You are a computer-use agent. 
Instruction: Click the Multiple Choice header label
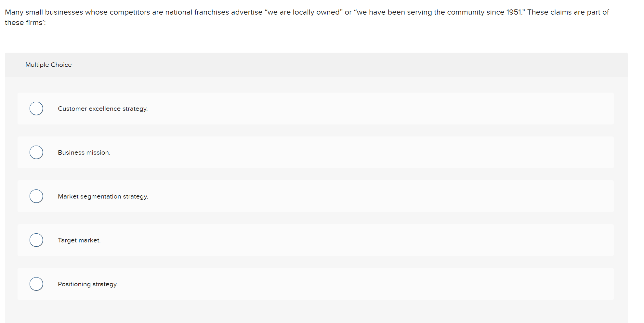pyautogui.click(x=48, y=65)
